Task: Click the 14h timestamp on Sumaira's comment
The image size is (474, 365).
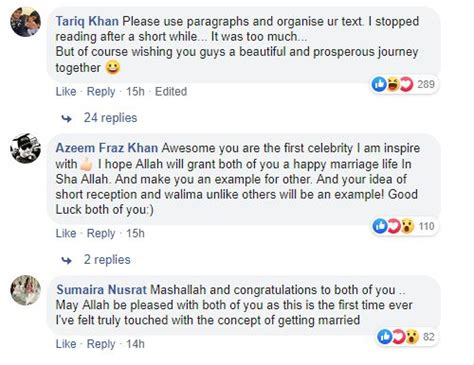Action: [135, 344]
